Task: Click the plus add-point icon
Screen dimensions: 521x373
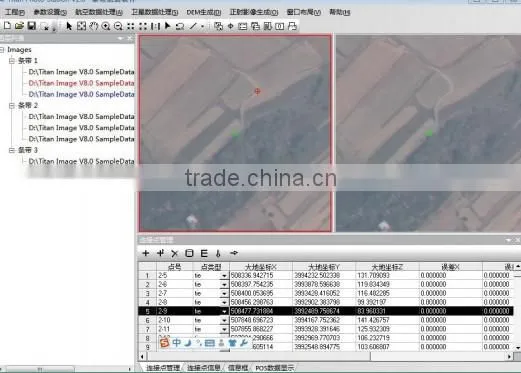Action: (x=146, y=253)
